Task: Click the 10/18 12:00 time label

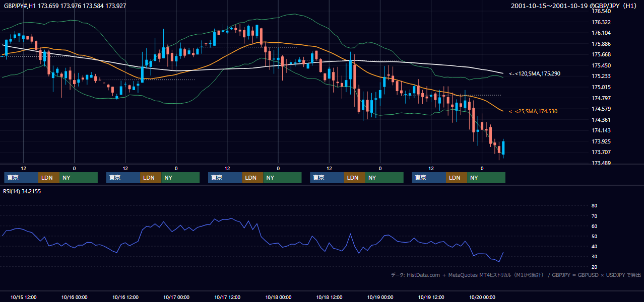Action: 329,297
